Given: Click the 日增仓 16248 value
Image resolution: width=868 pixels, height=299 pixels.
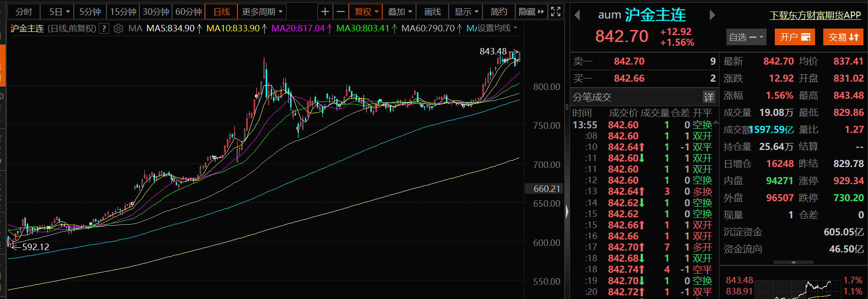Looking at the screenshot, I should click(780, 164).
